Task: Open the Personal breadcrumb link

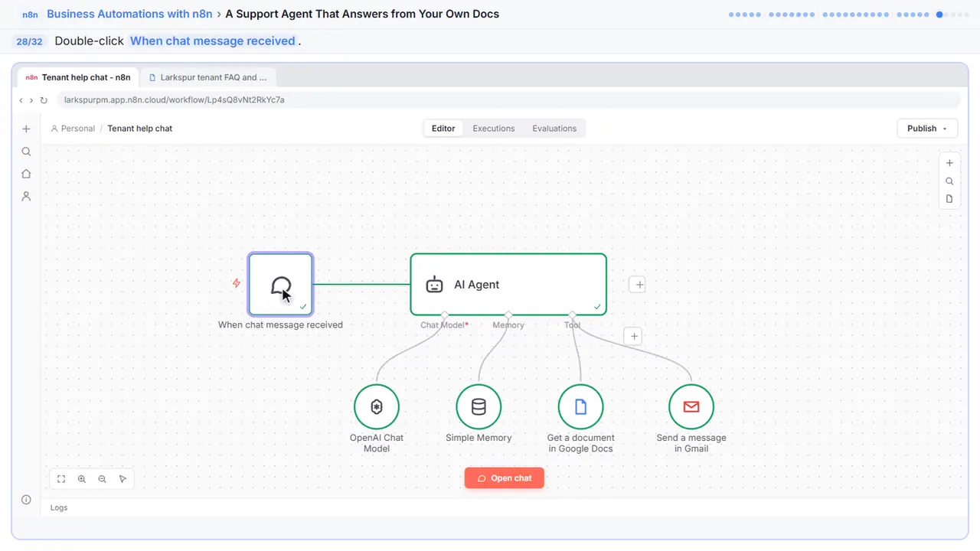Action: coord(73,129)
